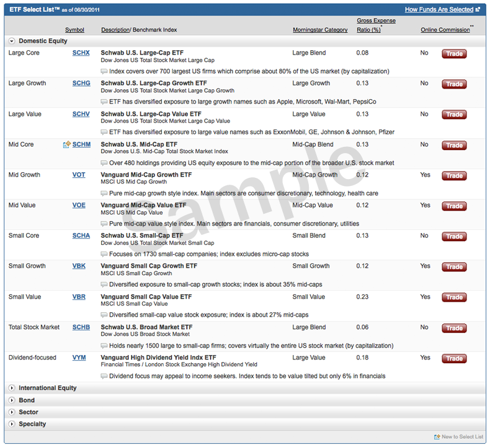Open the VOT symbol link
Viewport: 490px width, 448px height.
click(79, 175)
